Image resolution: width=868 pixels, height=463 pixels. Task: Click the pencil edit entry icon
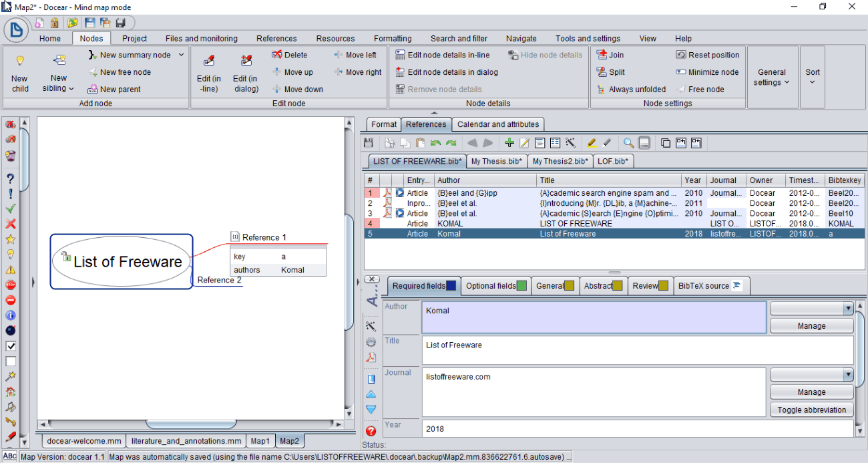point(524,142)
